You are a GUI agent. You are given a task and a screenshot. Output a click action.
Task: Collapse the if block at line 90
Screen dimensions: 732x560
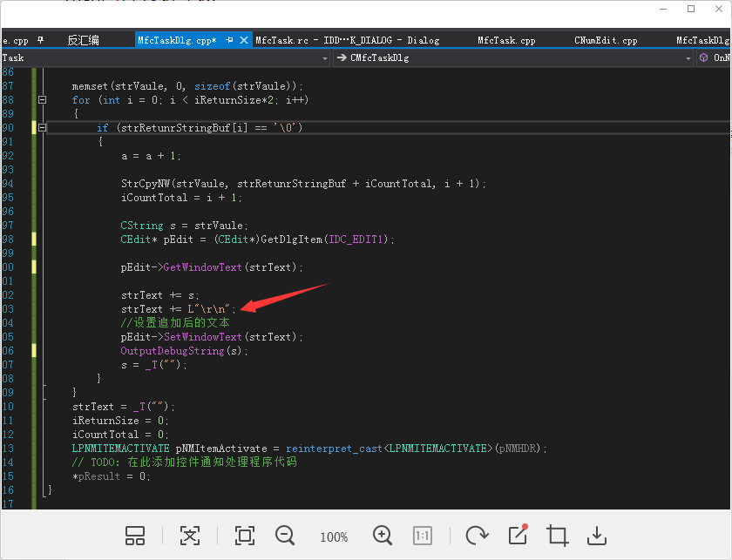click(x=42, y=127)
